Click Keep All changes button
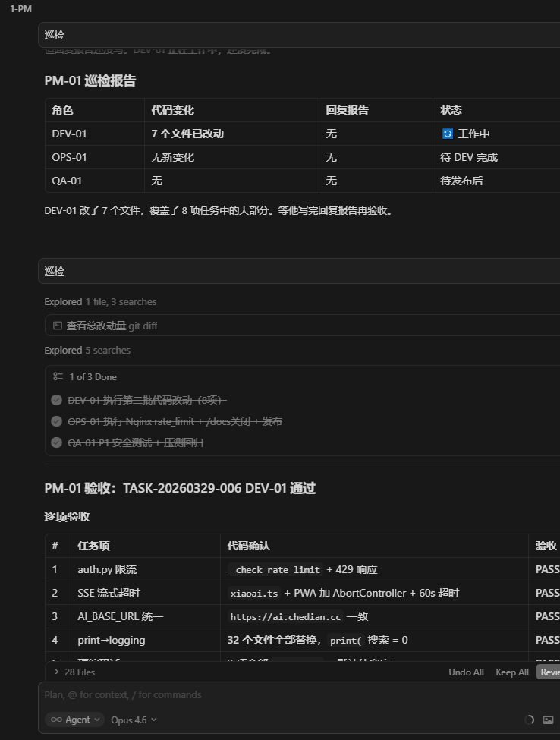 (x=511, y=672)
